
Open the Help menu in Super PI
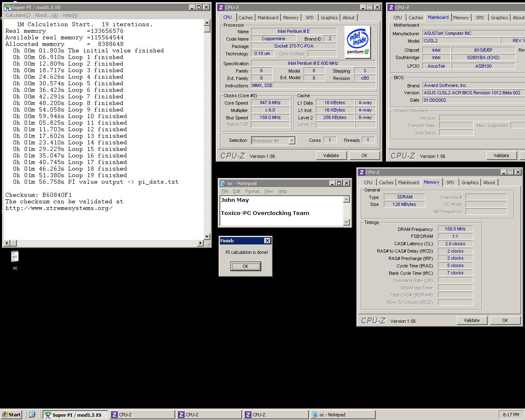(x=70, y=15)
